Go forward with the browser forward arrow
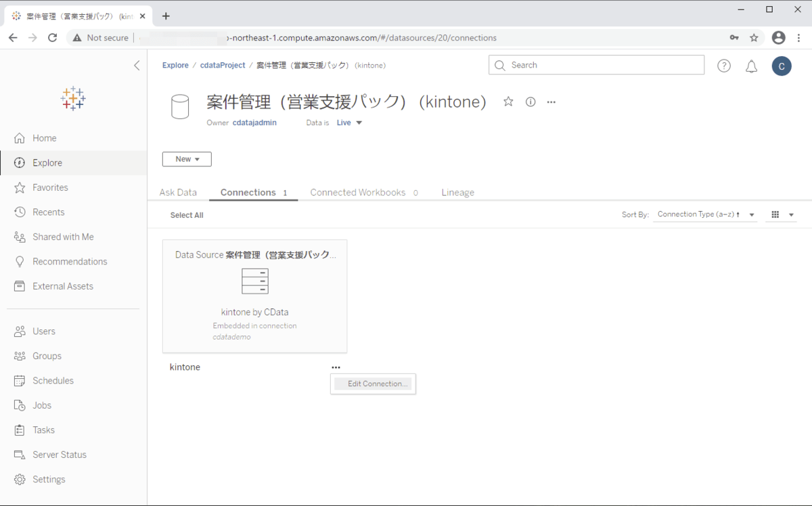This screenshot has width=812, height=506. pos(32,38)
